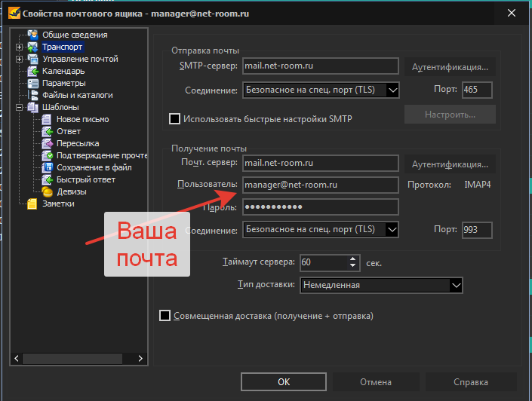Select Транспорт section in tree
The height and width of the screenshot is (401, 532).
(x=62, y=47)
